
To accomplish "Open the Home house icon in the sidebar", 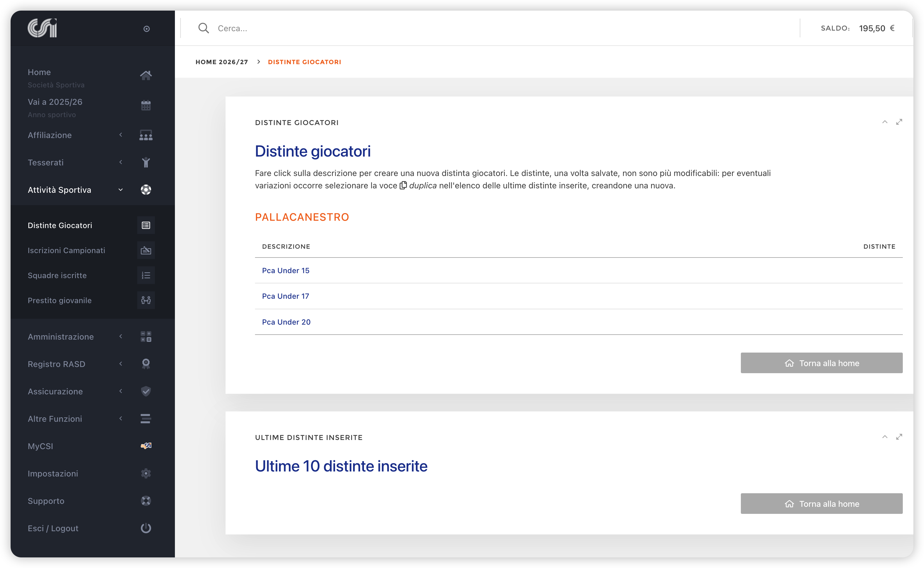I will [x=146, y=75].
